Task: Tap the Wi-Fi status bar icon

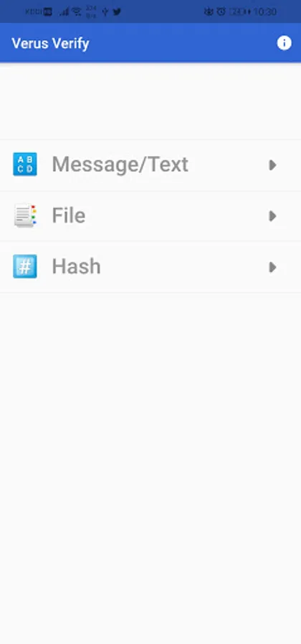Action: pyautogui.click(x=77, y=11)
